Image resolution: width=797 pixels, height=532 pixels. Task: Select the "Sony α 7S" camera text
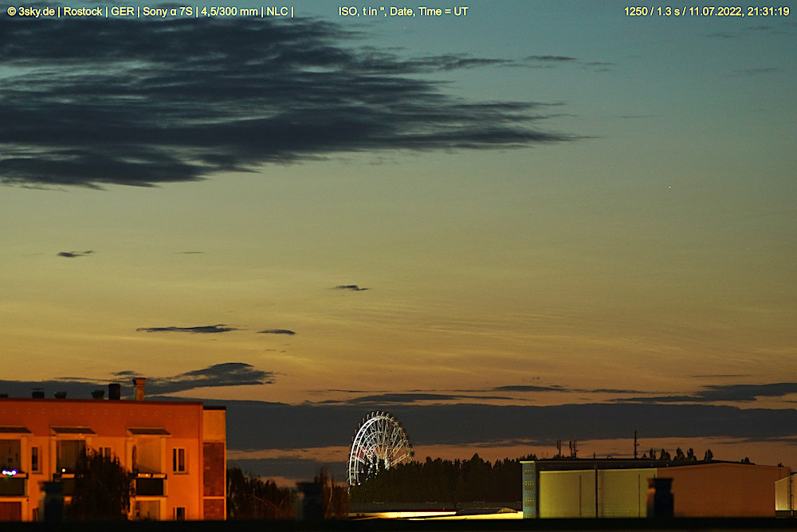(167, 12)
